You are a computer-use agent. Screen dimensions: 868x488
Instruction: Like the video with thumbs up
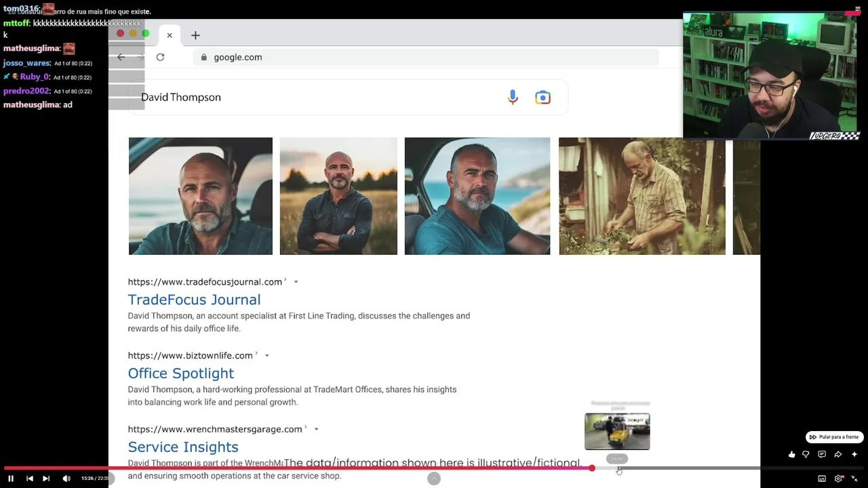coord(791,455)
